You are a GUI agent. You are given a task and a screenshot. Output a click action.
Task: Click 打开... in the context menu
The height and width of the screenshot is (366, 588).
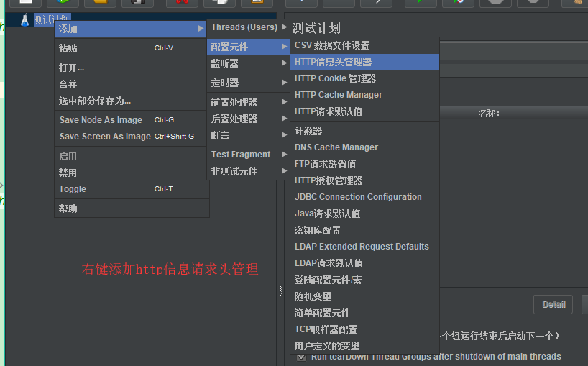pos(132,68)
